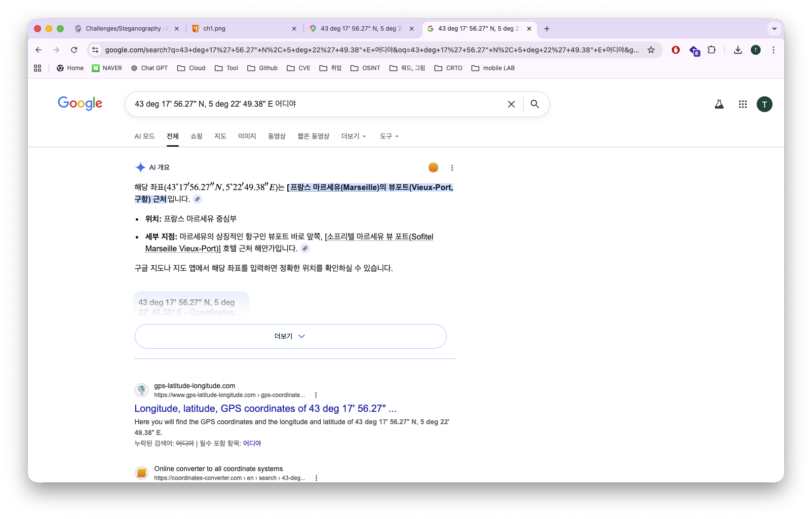
Task: Expand the 더보기 dropdown in search tabs
Action: pyautogui.click(x=353, y=136)
